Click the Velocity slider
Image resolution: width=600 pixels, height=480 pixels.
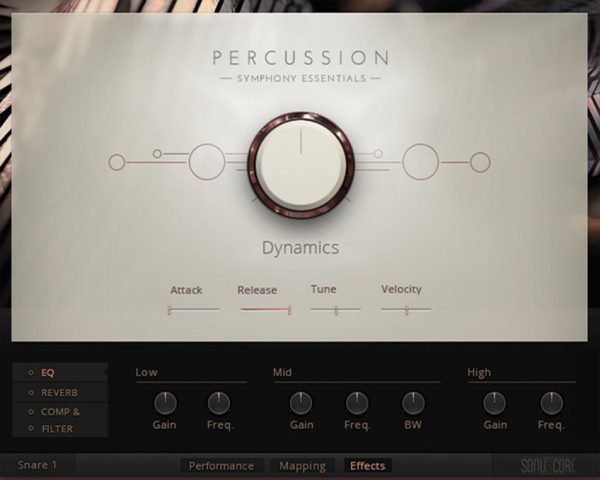[406, 310]
